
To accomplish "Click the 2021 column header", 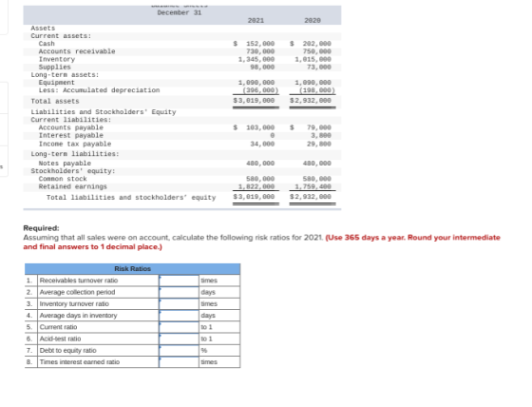I will click(x=256, y=20).
